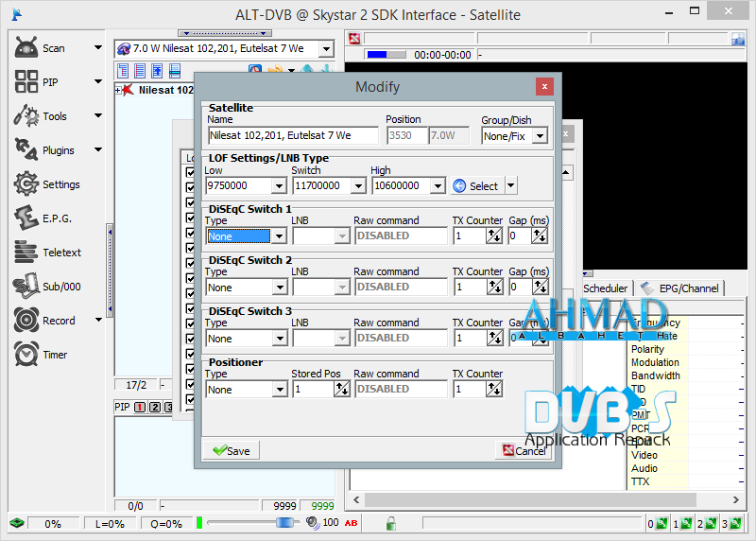This screenshot has width=756, height=541.
Task: Open DiSEqC Switch 3 Type dropdown
Action: pyautogui.click(x=279, y=339)
